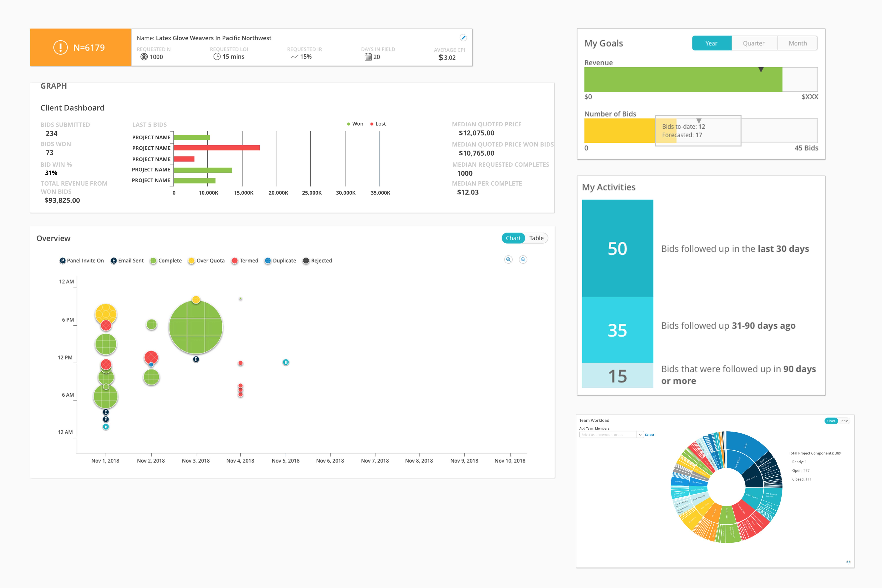
Task: Click the yellow Over Quota bubble on Nov 1
Action: pos(106,314)
